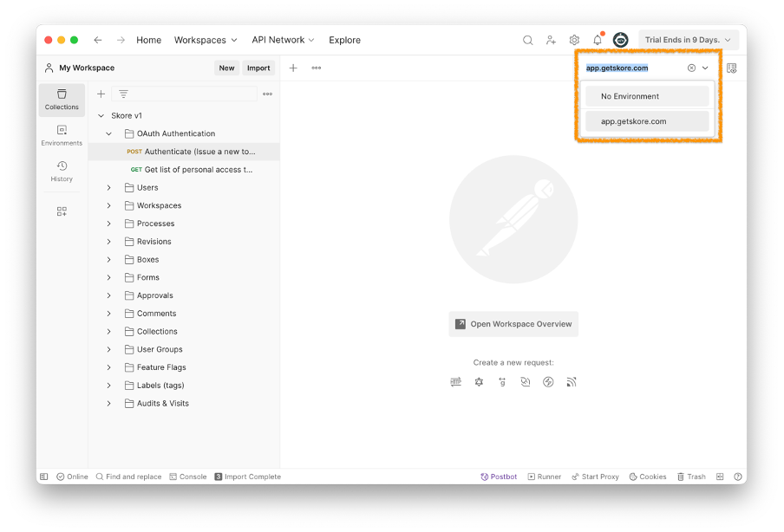Open the environment selector dropdown arrow
The image size is (784, 532).
click(x=705, y=68)
